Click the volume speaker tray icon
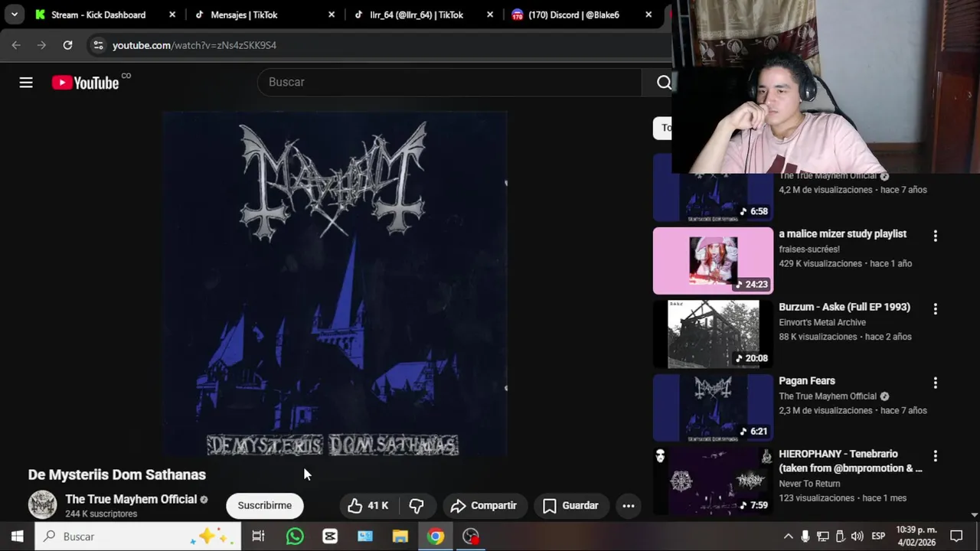 (857, 536)
